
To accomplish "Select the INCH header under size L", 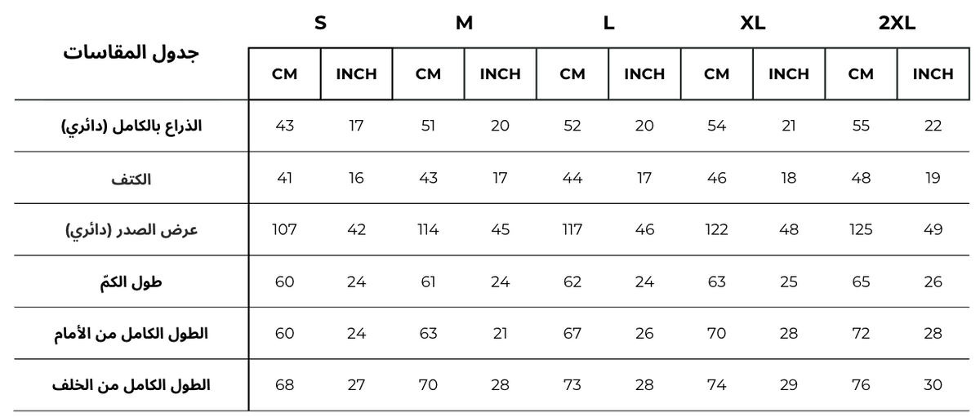I will click(644, 74).
